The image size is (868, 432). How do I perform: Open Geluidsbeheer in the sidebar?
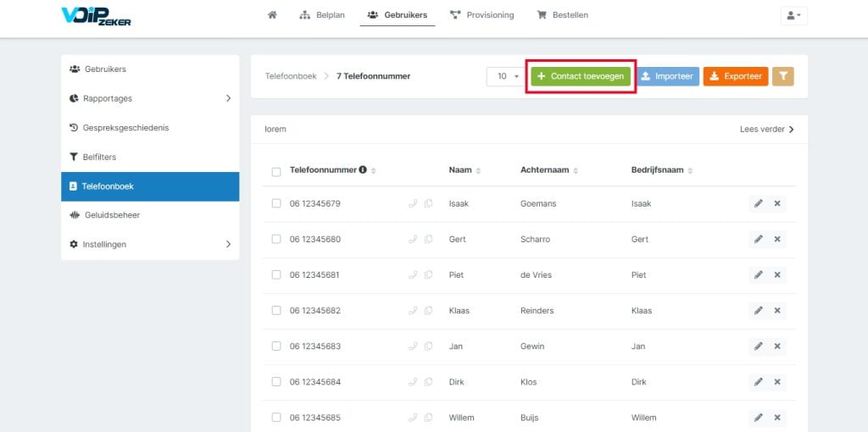click(x=150, y=215)
